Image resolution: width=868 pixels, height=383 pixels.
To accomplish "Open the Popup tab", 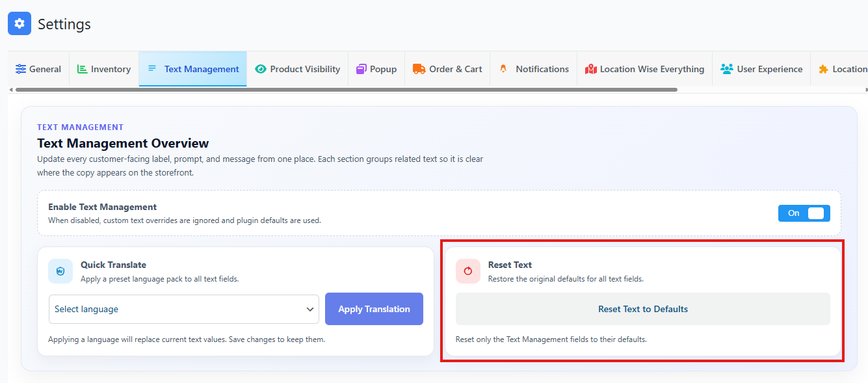I will coord(376,69).
